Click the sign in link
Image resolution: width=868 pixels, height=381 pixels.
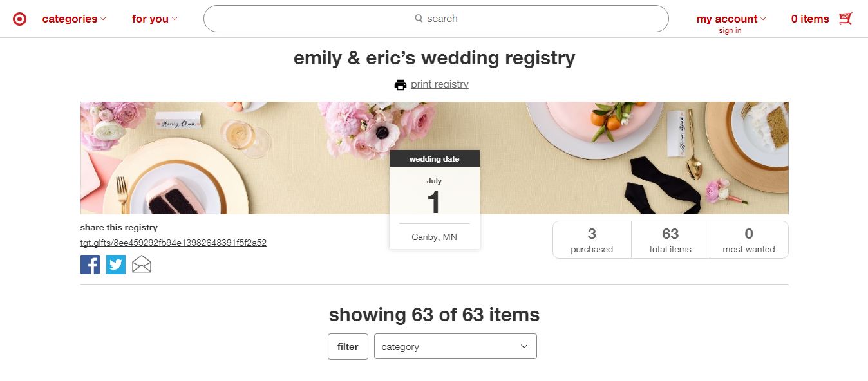tap(730, 30)
